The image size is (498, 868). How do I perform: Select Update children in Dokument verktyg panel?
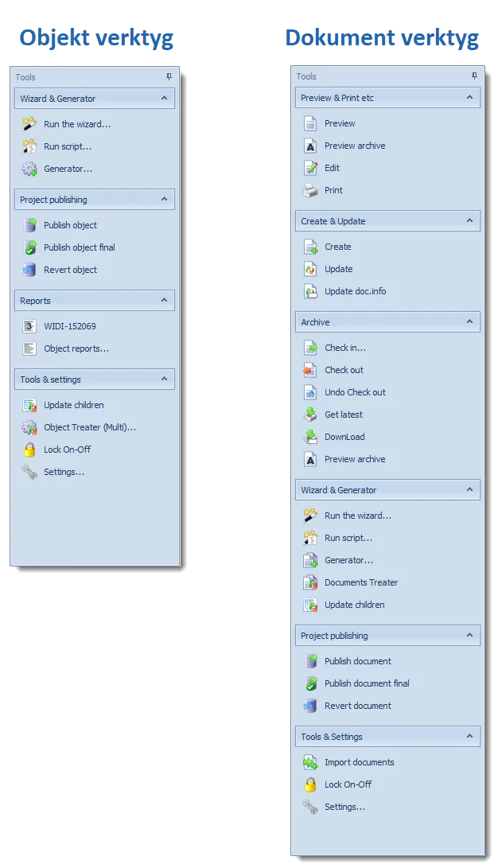[354, 605]
